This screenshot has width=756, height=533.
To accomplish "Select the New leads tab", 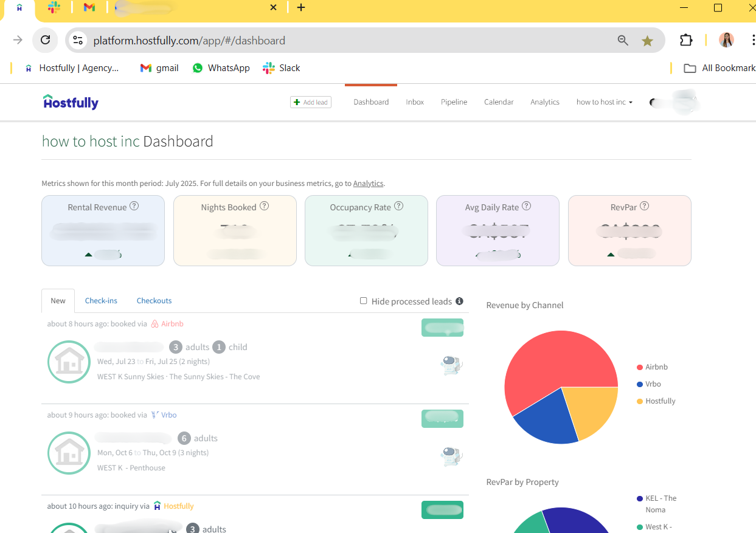I will (58, 301).
